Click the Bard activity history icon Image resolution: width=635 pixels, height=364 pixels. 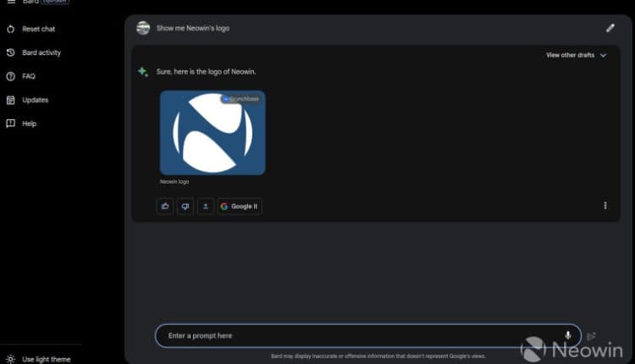[11, 52]
